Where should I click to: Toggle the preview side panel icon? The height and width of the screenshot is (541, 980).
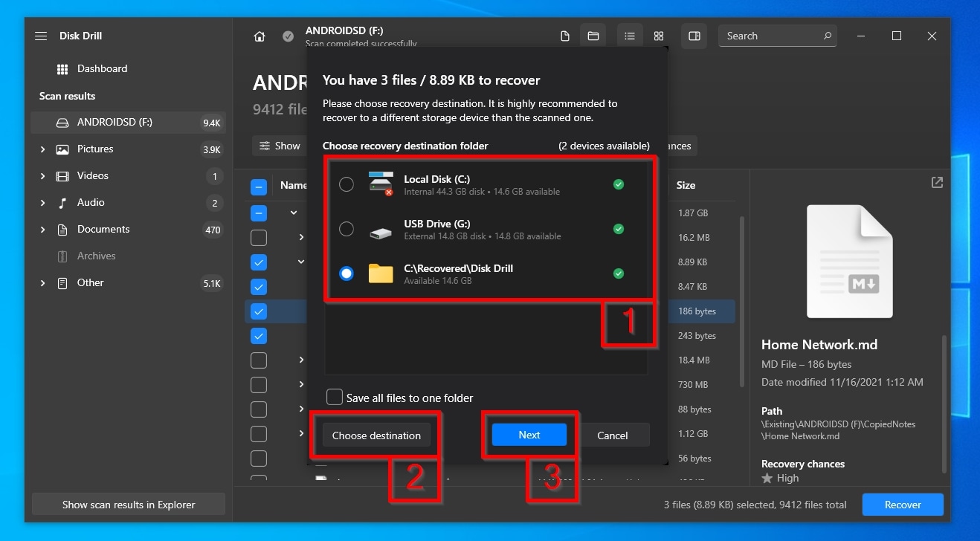pos(694,36)
